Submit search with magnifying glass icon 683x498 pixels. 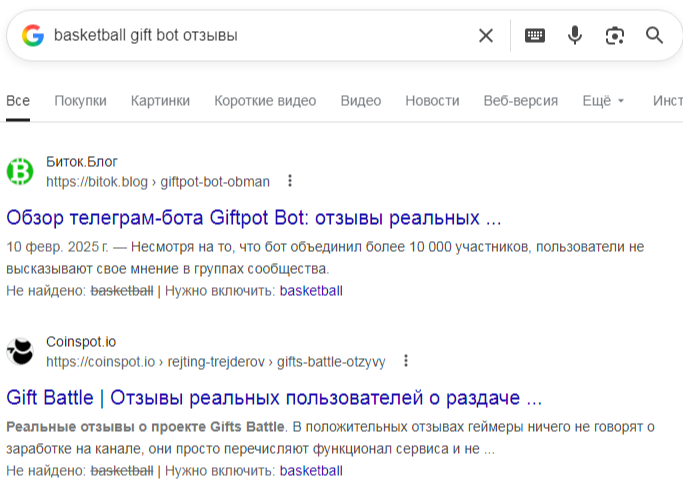point(654,35)
